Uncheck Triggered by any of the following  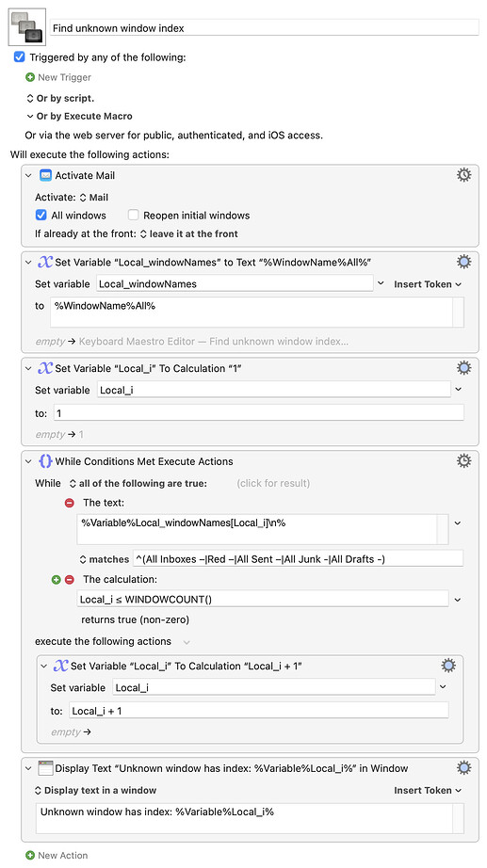(20, 56)
